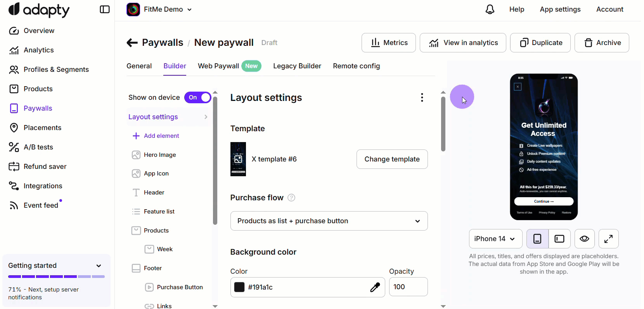This screenshot has width=644, height=309.
Task: Toggle preview visibility eye icon
Action: 584,239
